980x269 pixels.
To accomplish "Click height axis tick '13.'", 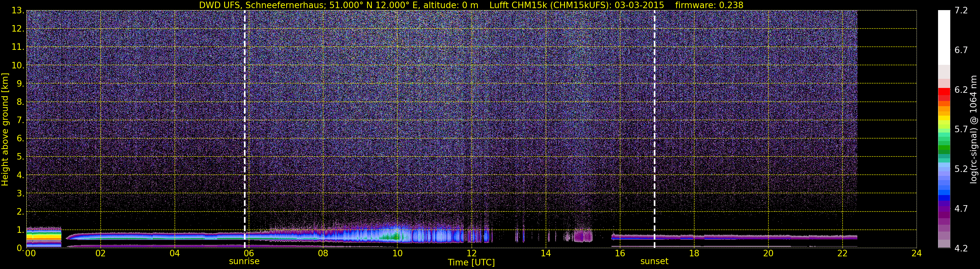I will (x=18, y=10).
